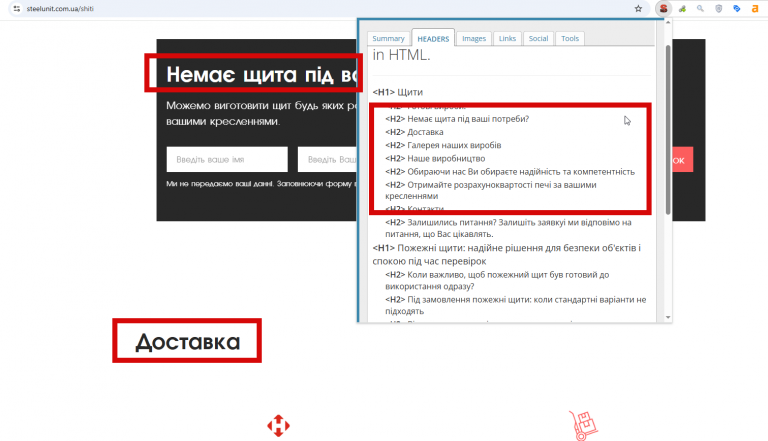Open the green link-checker extension icon
The image size is (768, 441).
pos(682,8)
